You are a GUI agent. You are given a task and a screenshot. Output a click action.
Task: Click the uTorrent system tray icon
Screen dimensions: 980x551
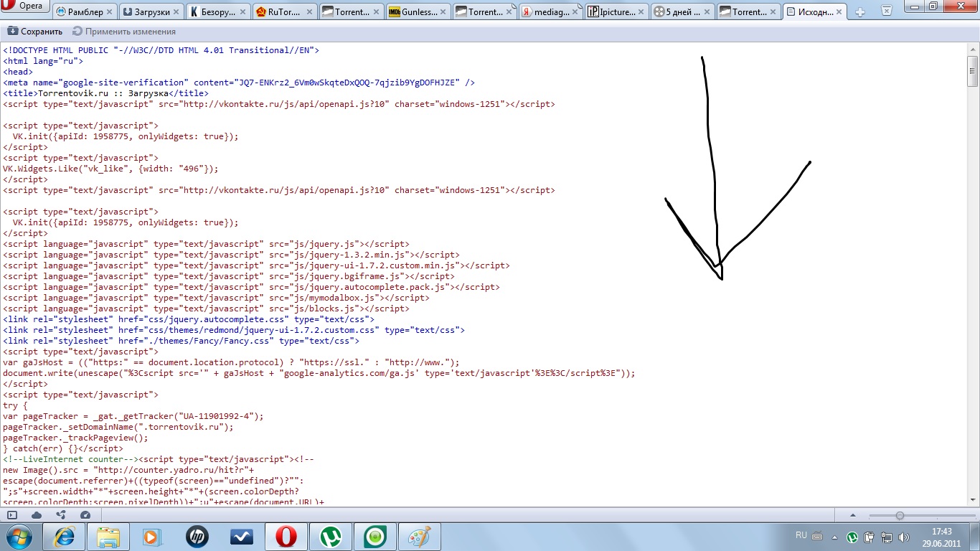coord(852,537)
